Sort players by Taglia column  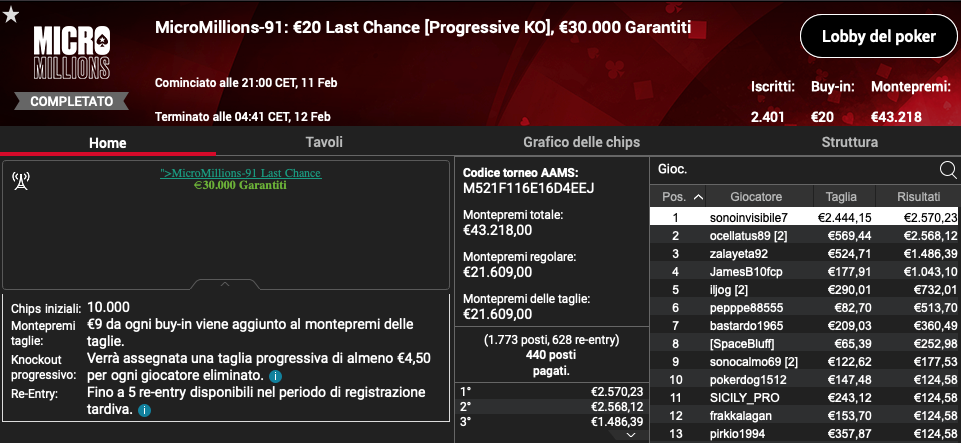tap(841, 197)
